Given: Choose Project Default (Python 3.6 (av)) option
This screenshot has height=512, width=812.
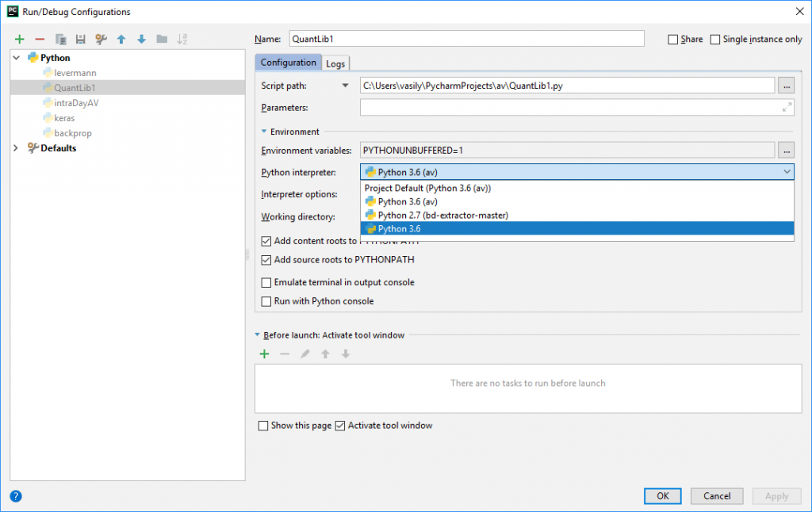Looking at the screenshot, I should coord(427,189).
